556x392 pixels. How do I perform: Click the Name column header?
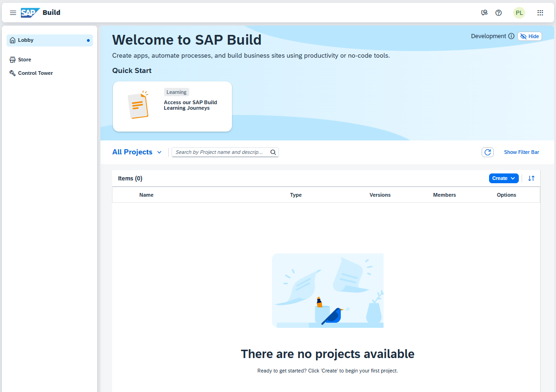tap(146, 195)
